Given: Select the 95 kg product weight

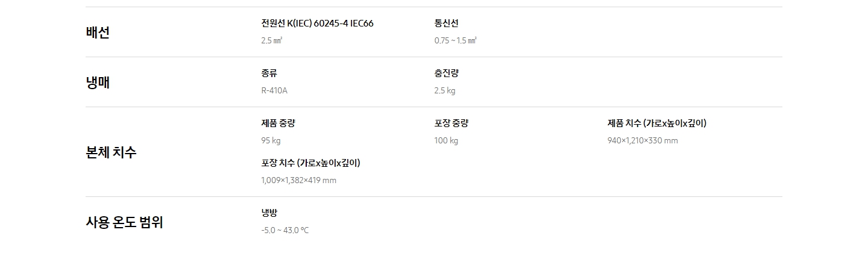Looking at the screenshot, I should [271, 141].
